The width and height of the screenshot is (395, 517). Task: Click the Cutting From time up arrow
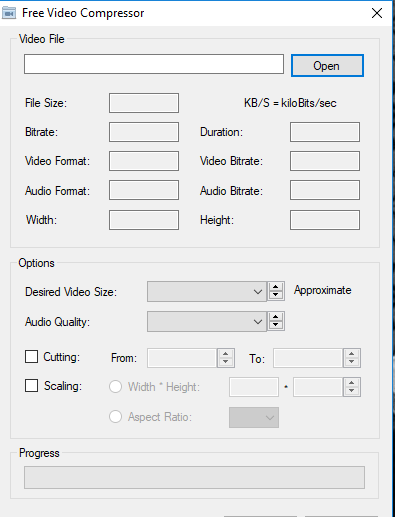click(x=226, y=354)
